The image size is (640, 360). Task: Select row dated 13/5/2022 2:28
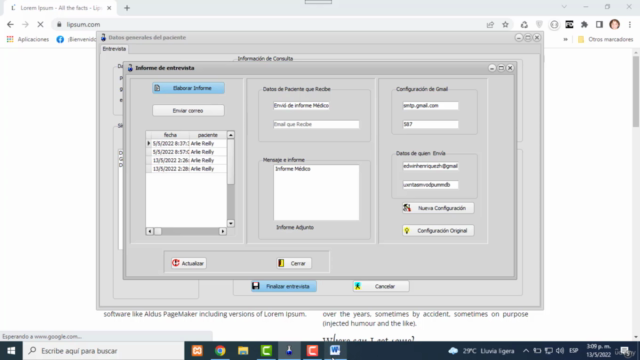pyautogui.click(x=186, y=169)
